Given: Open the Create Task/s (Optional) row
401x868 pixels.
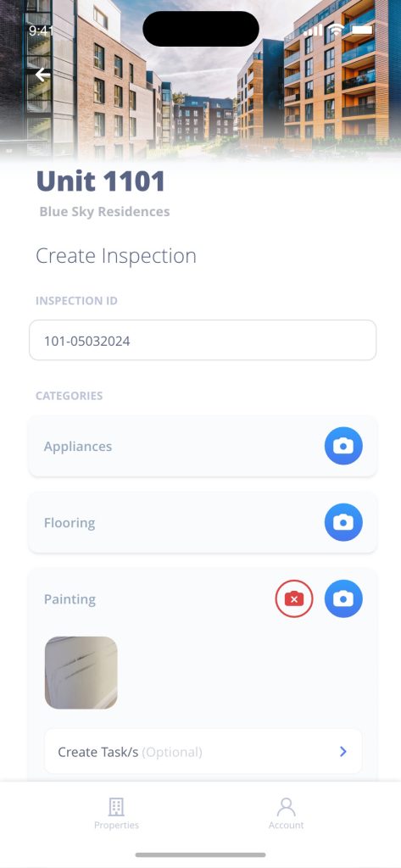Looking at the screenshot, I should (203, 751).
